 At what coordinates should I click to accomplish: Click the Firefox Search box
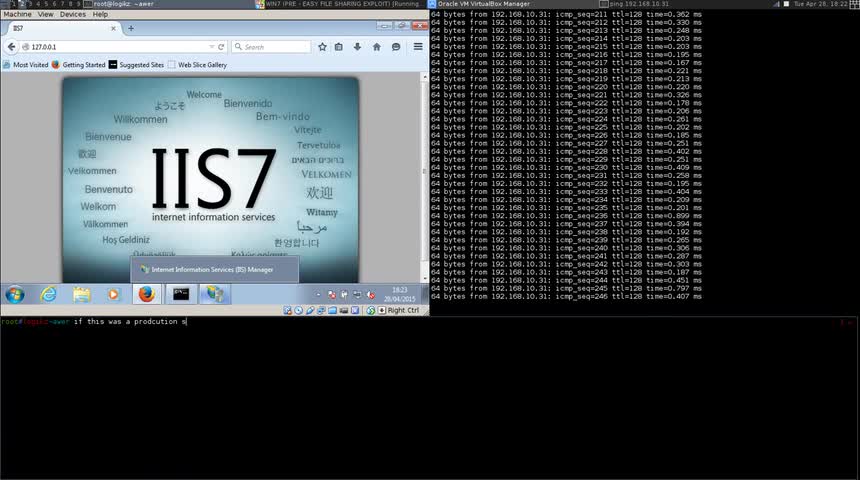271,47
